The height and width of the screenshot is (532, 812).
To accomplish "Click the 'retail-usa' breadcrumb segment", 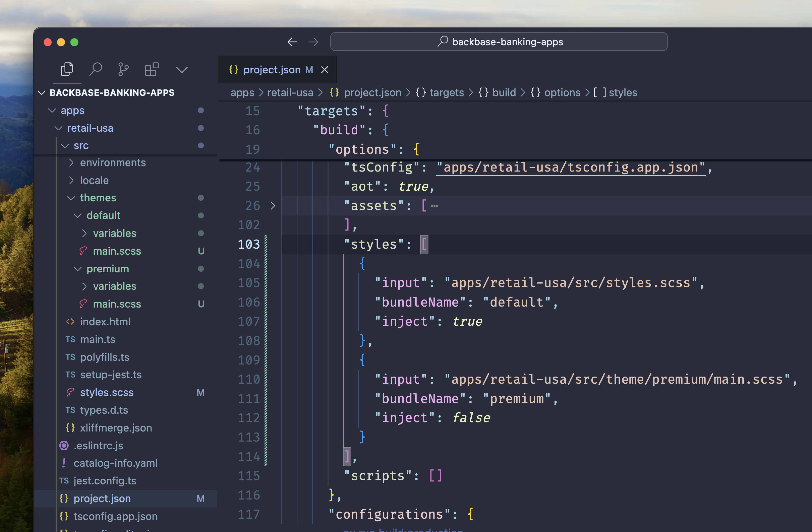I will (x=290, y=92).
